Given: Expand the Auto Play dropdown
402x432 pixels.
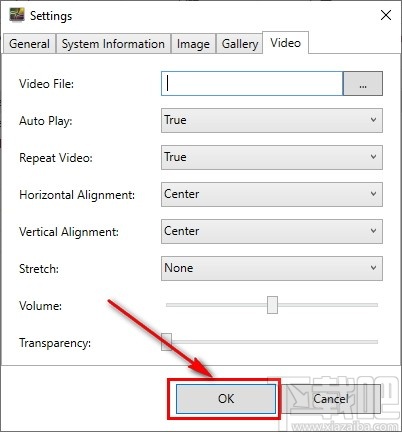Looking at the screenshot, I should coord(272,120).
